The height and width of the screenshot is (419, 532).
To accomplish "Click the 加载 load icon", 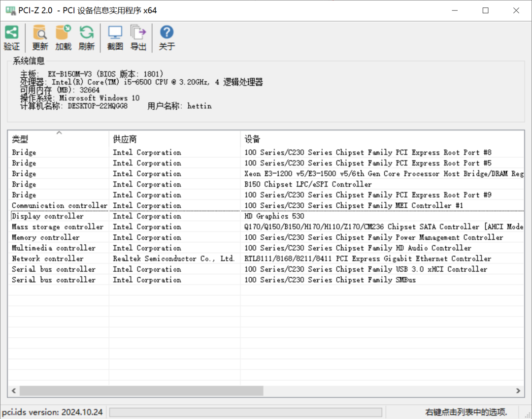I will (63, 32).
